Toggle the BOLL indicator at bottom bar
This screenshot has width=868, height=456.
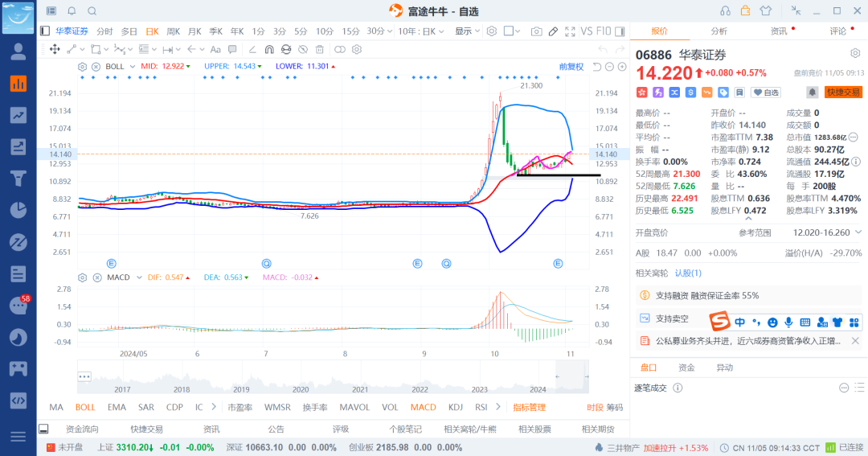pyautogui.click(x=85, y=407)
